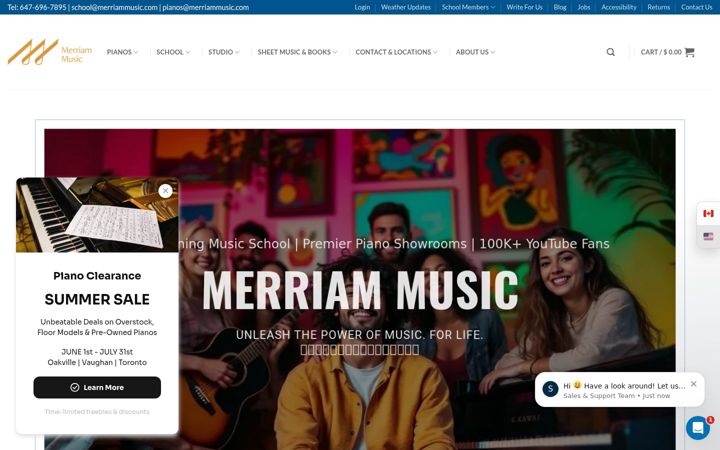Go to the Blog page
Image resolution: width=720 pixels, height=450 pixels.
560,7
